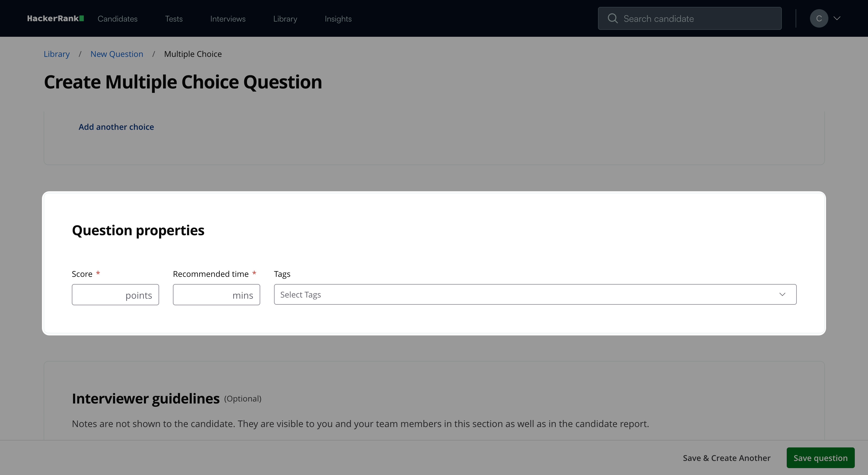Click the Tags dropdown chevron arrow
868x475 pixels.
pos(782,294)
